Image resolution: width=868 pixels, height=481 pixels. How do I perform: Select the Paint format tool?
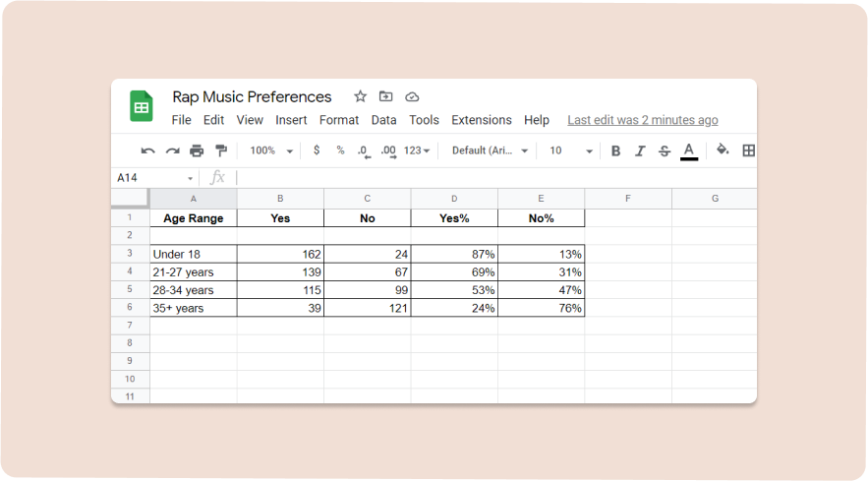click(x=221, y=150)
